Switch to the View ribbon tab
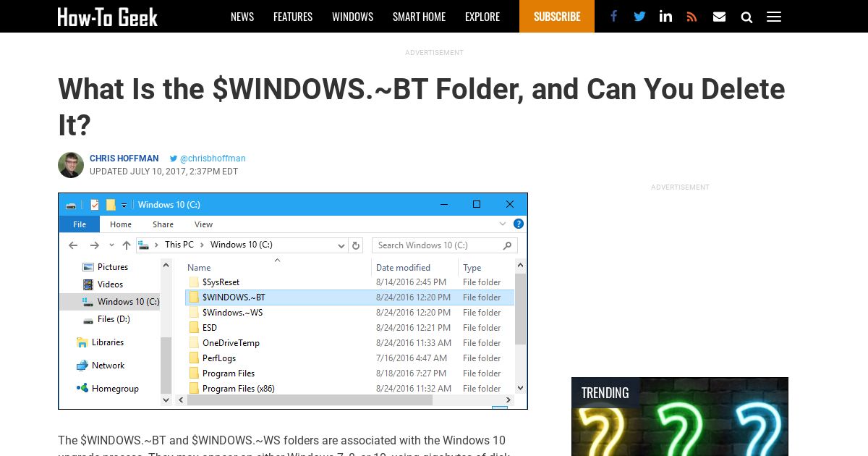The height and width of the screenshot is (456, 868). click(x=204, y=224)
